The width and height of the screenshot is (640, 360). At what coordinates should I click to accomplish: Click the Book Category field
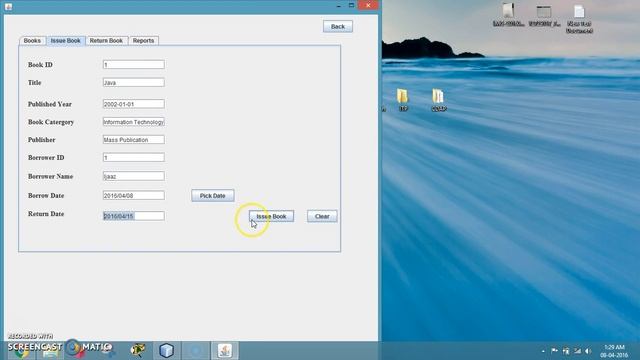tap(133, 122)
